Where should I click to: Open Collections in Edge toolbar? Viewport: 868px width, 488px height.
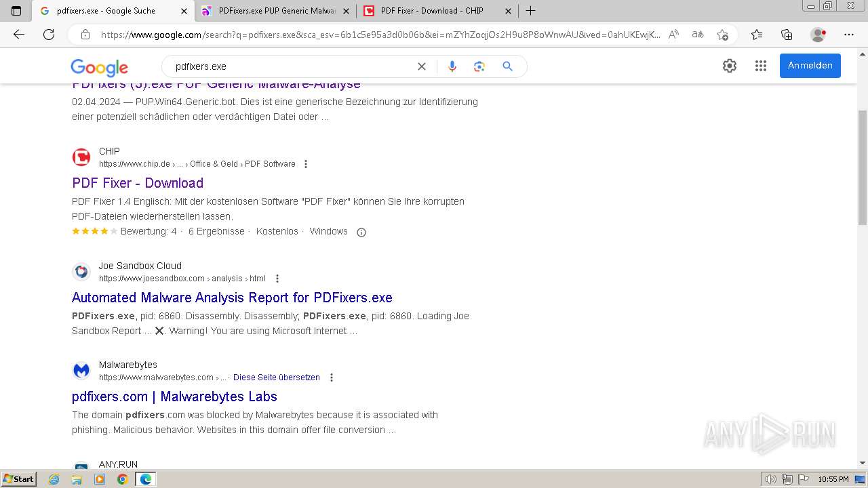[787, 35]
